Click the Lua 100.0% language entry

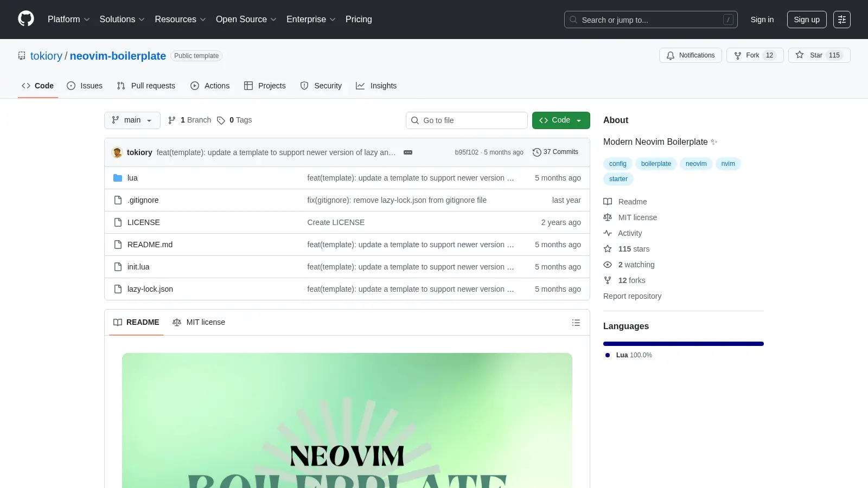tap(629, 355)
